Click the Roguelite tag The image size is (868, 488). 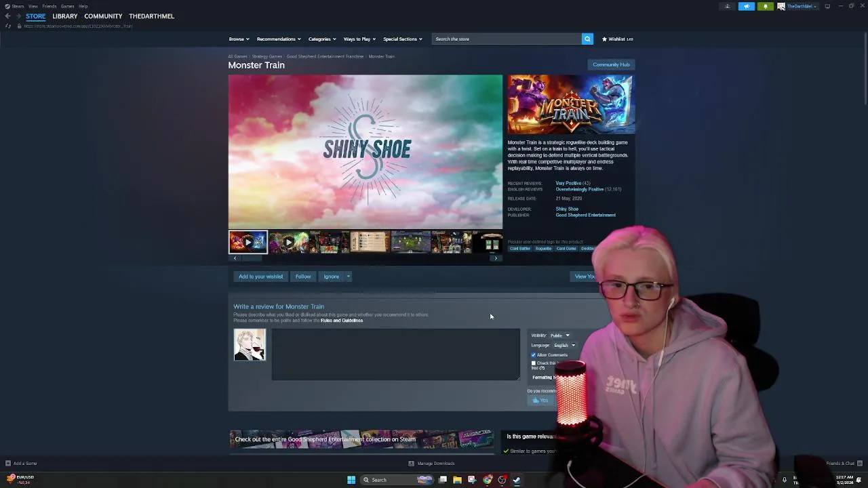pyautogui.click(x=543, y=249)
